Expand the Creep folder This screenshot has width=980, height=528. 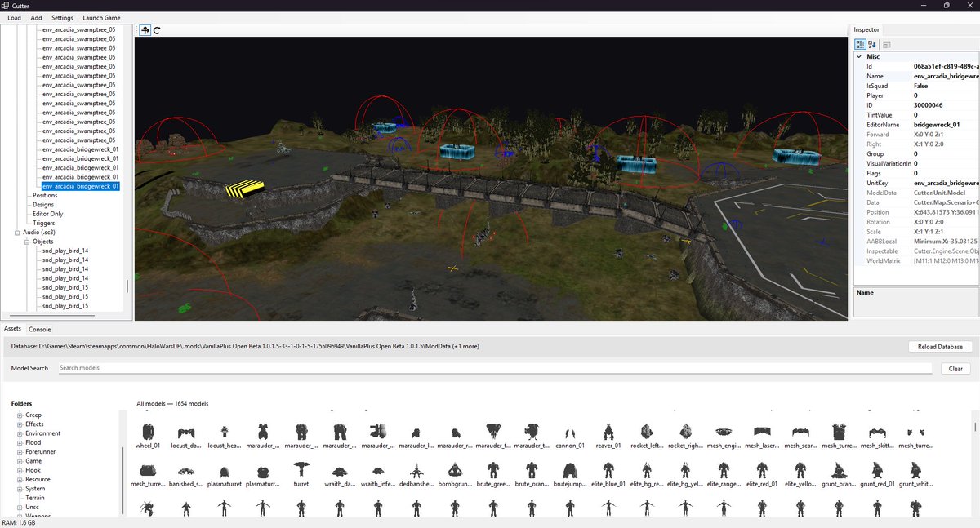(20, 415)
